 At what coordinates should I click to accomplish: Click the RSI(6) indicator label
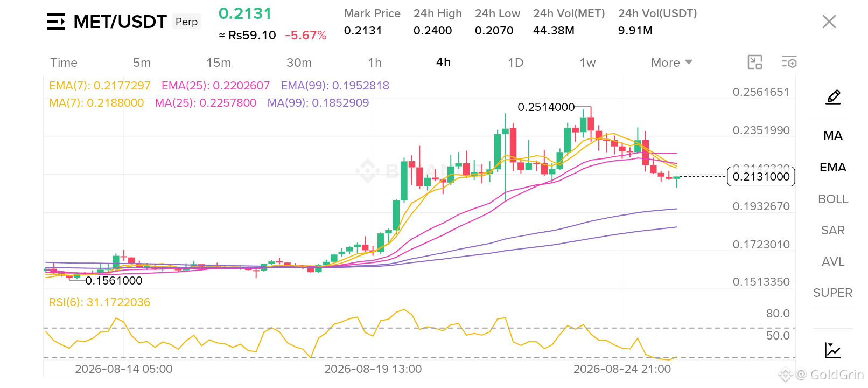pos(100,302)
